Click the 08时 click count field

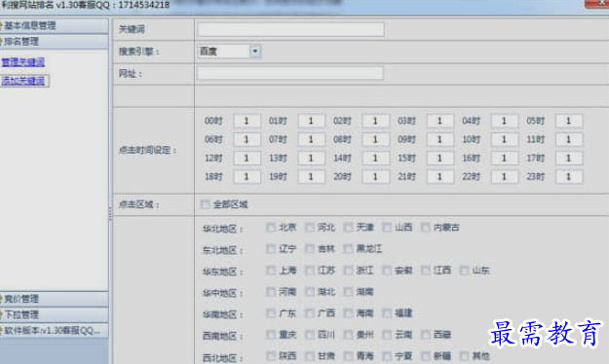pyautogui.click(x=375, y=140)
